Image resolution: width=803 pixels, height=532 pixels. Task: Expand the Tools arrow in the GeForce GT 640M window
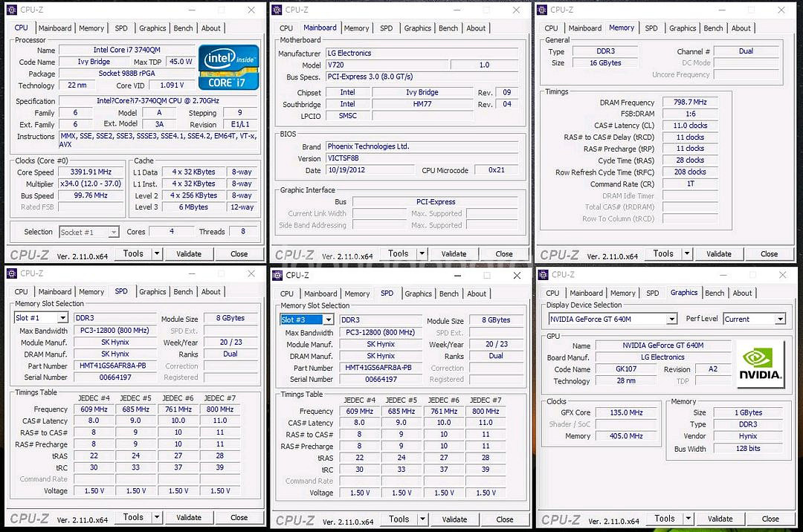(688, 519)
